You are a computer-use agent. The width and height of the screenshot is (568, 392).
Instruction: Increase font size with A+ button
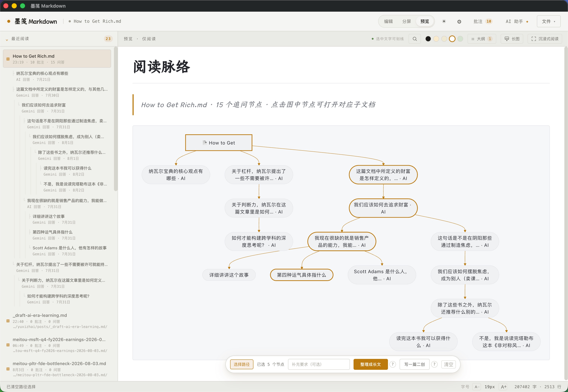pos(504,387)
